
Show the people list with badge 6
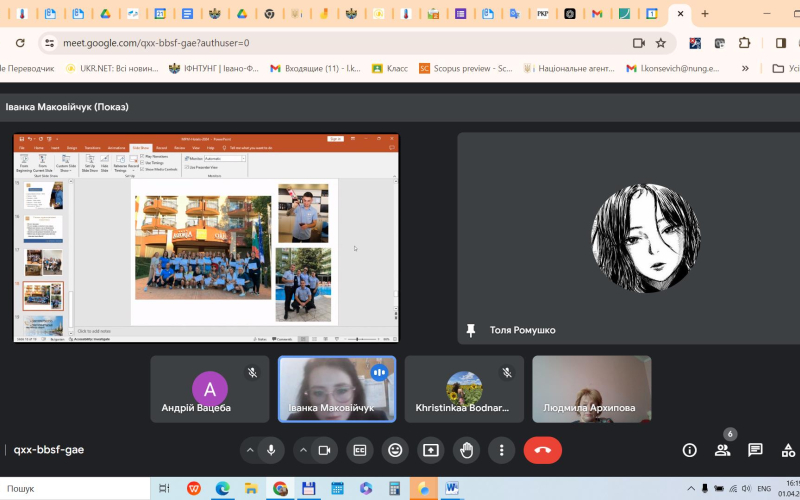click(722, 450)
